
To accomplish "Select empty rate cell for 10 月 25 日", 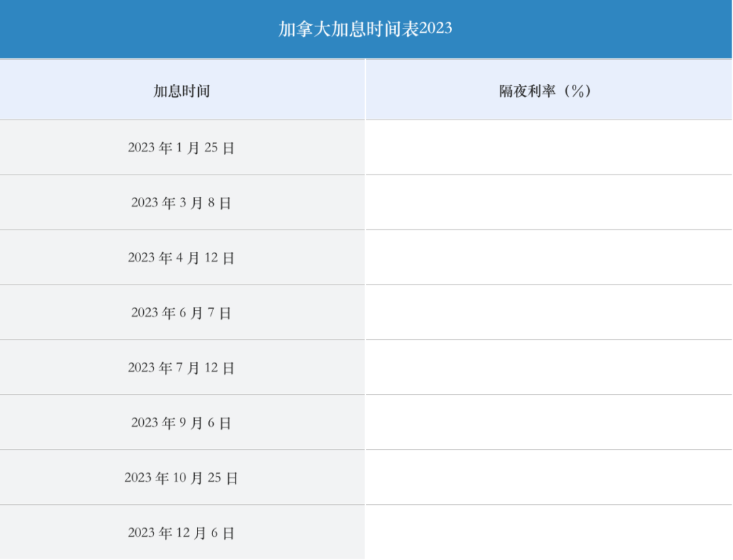I will pyautogui.click(x=549, y=478).
